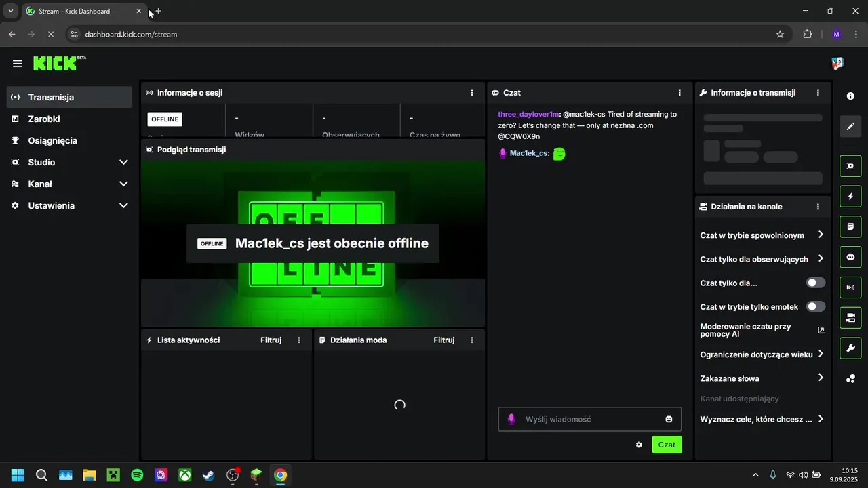Image resolution: width=868 pixels, height=488 pixels.
Task: Open Czat panel three-dot menu
Action: click(x=679, y=93)
